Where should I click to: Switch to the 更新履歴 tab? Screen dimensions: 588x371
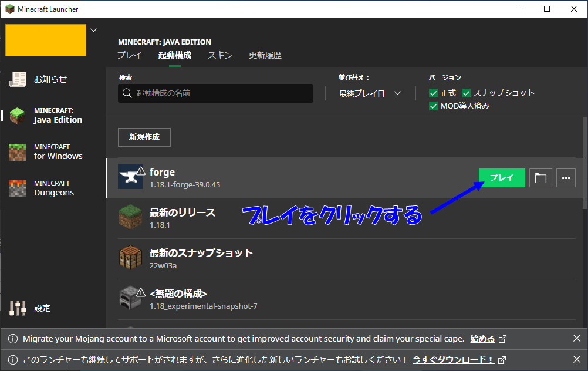pyautogui.click(x=265, y=55)
